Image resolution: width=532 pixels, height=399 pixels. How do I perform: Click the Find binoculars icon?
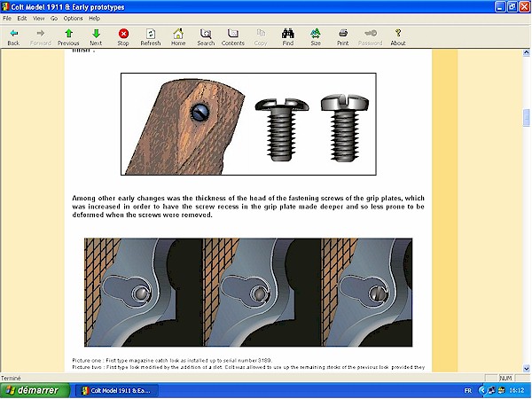click(x=287, y=34)
